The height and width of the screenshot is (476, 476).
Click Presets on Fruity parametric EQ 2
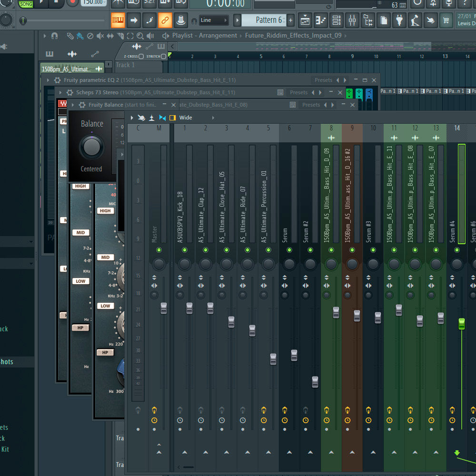click(323, 80)
